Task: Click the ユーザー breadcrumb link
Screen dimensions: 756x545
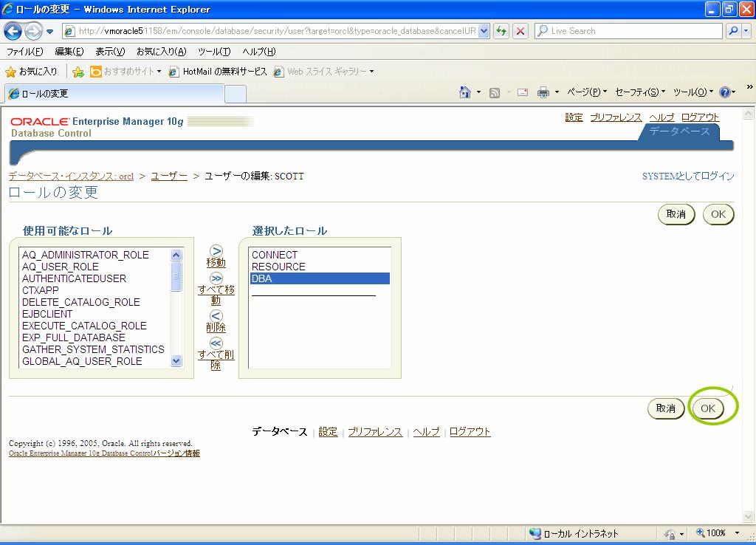Action: (x=169, y=176)
